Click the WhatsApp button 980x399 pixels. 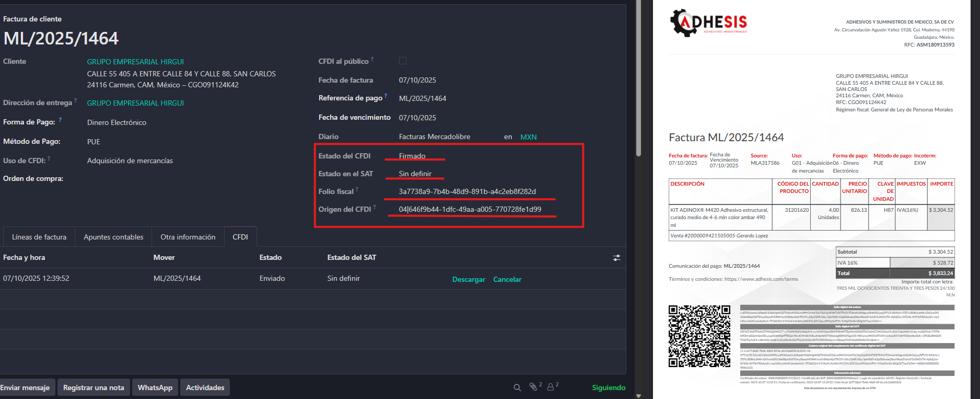click(155, 387)
